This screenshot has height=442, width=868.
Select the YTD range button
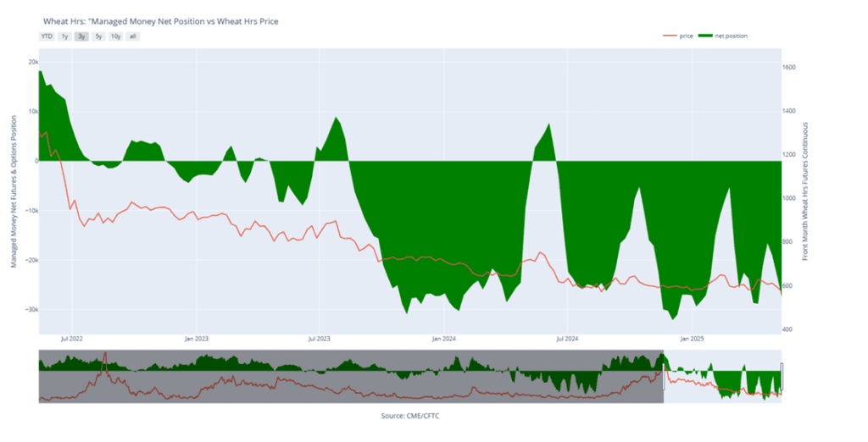[47, 36]
